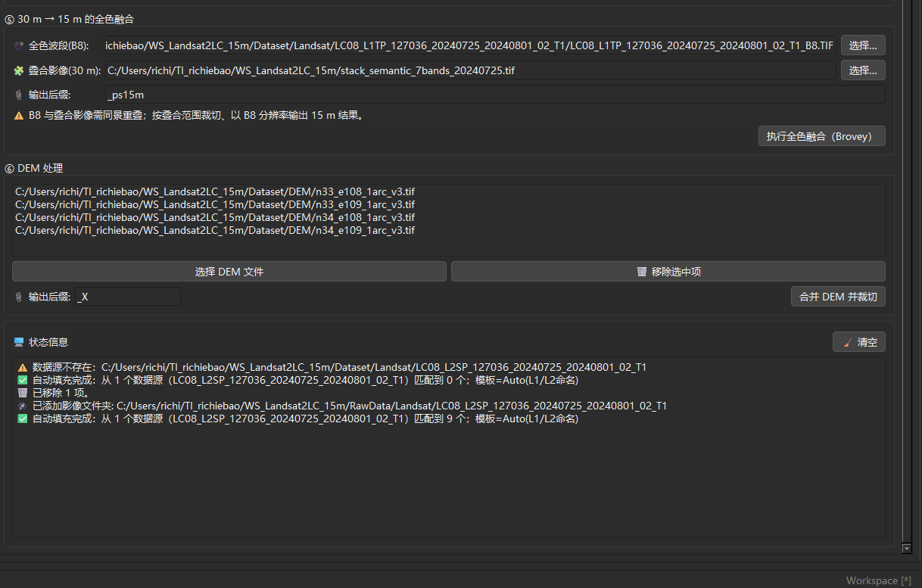Click the warning triangle icon in the B8 overlap note
This screenshot has height=588, width=922.
pos(19,116)
